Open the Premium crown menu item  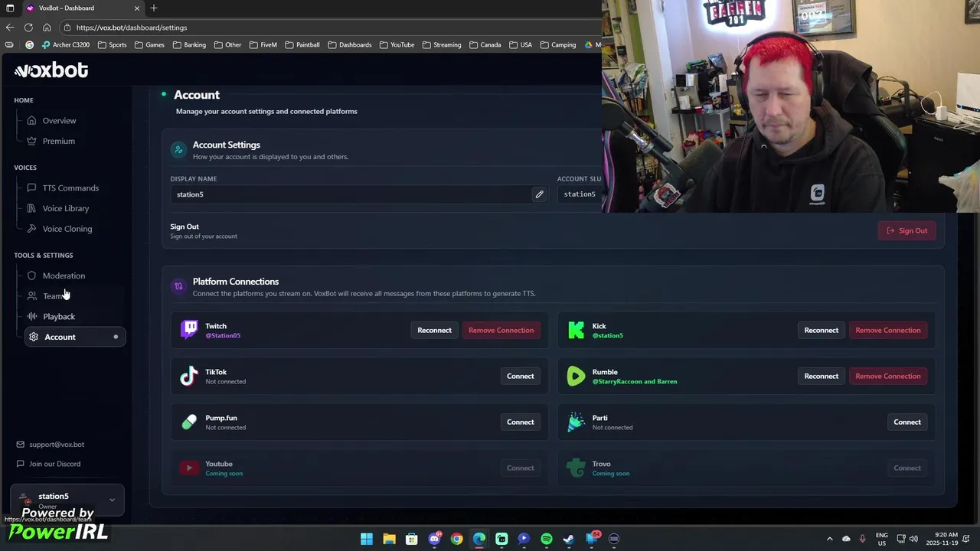coord(58,141)
